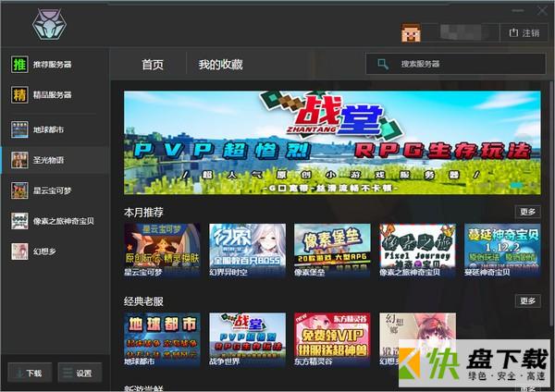This screenshot has width=555, height=392.
Task: Click the 设置 settings button
Action: point(80,373)
